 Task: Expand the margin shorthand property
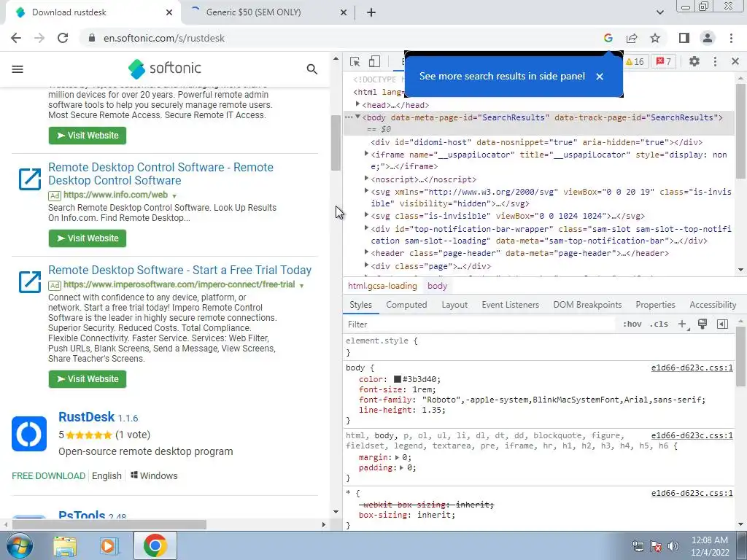[397, 458]
